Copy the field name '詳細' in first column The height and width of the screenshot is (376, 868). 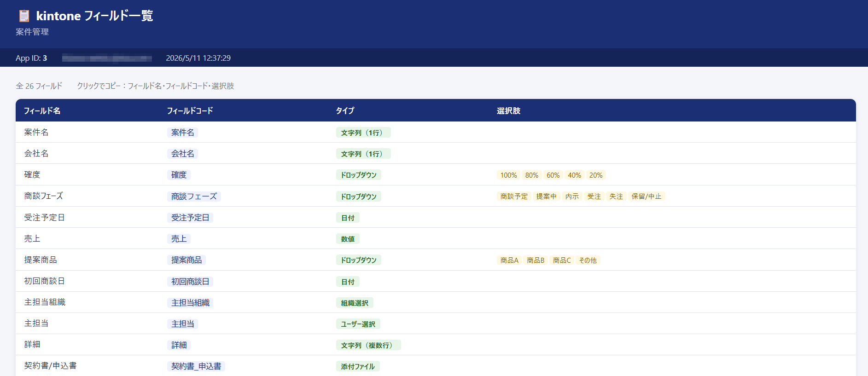coord(32,344)
